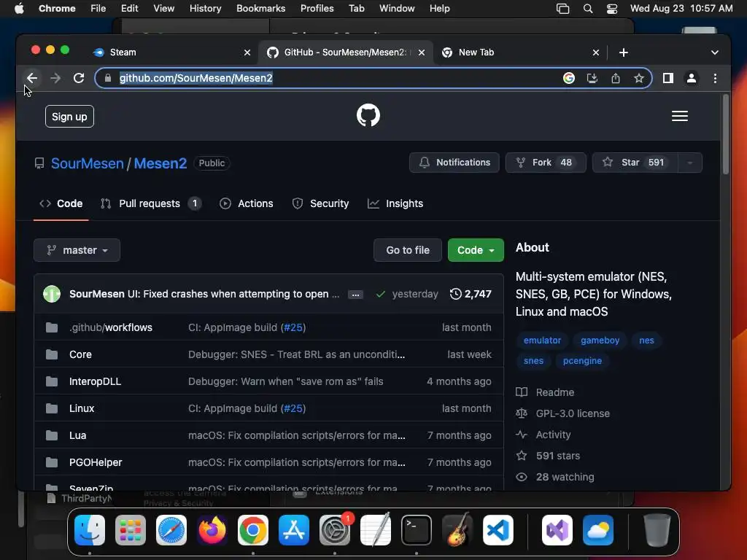Screen dimensions: 747x560
Task: Click the commit status check mark
Action: point(380,295)
